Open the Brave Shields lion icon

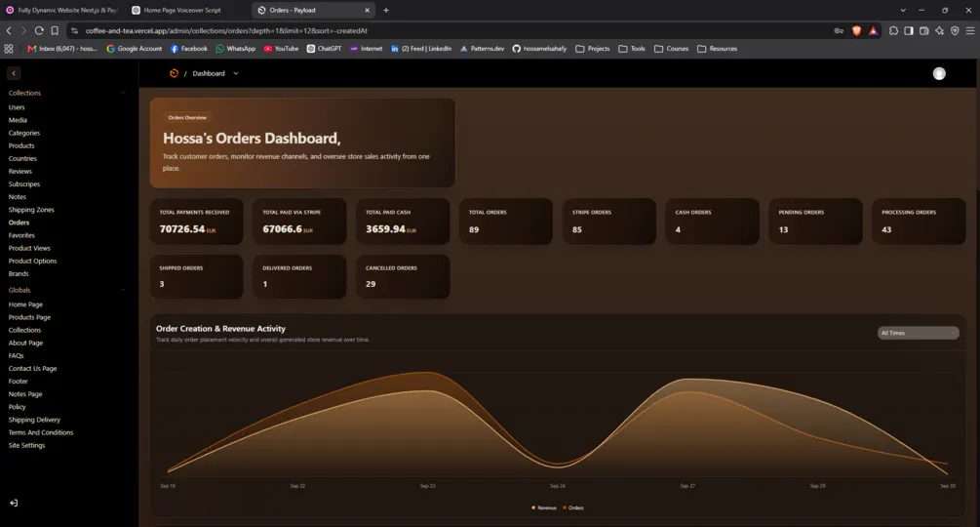tap(856, 30)
